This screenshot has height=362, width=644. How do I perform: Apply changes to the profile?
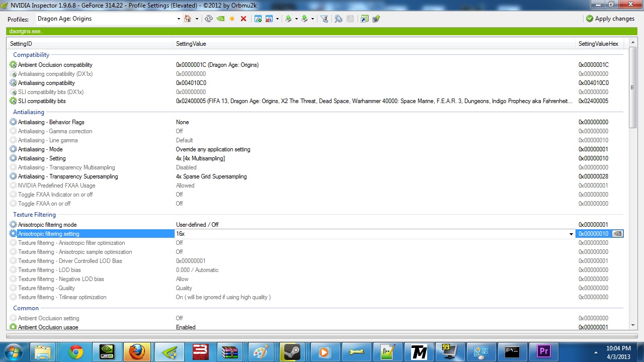click(610, 19)
